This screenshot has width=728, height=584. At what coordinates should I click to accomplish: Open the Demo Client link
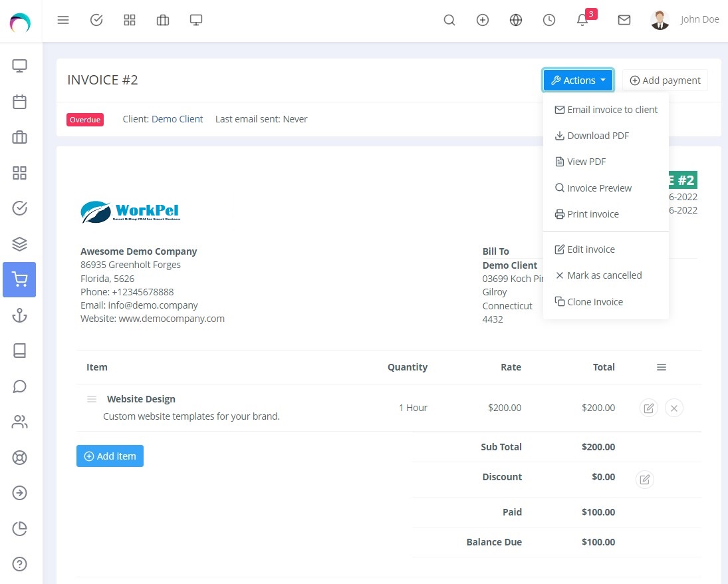(x=178, y=119)
